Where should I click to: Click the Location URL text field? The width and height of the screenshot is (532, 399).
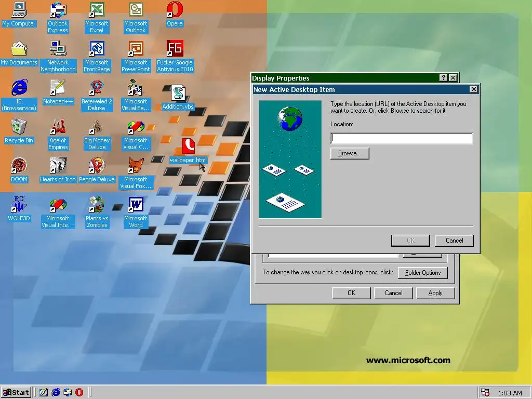(402, 138)
